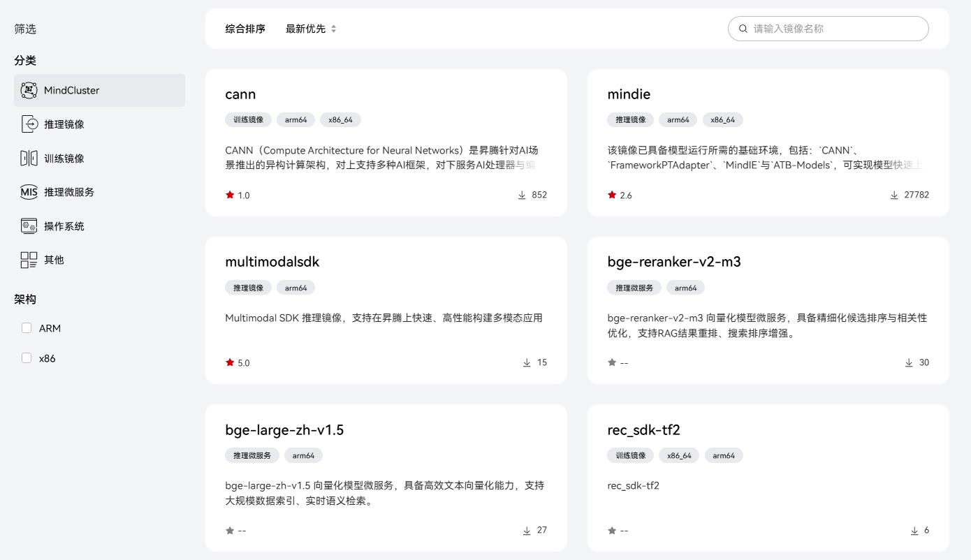Image resolution: width=971 pixels, height=560 pixels.
Task: Toggle the 最新优先 sort arrows
Action: (333, 29)
